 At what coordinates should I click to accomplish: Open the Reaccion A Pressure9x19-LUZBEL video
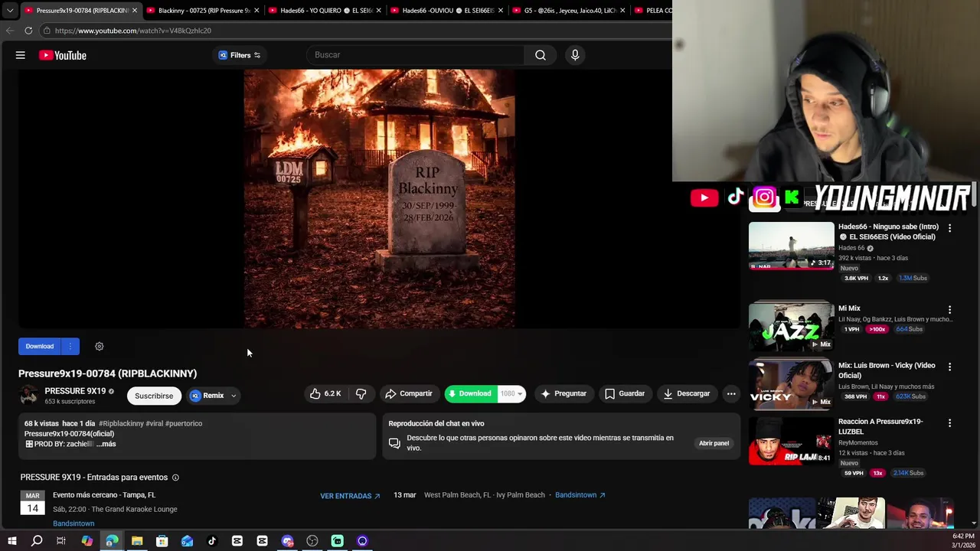pos(791,441)
